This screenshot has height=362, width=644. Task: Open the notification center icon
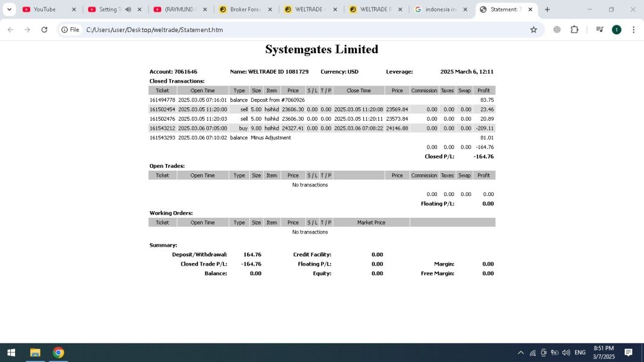point(628,352)
